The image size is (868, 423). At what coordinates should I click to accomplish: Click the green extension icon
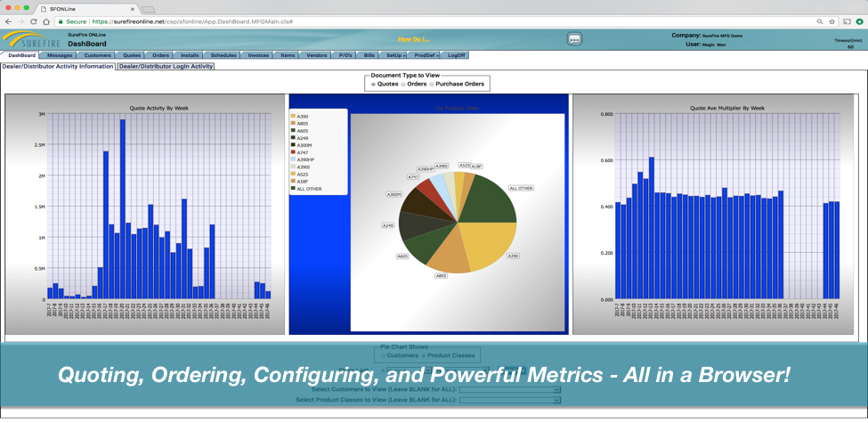coord(859,21)
